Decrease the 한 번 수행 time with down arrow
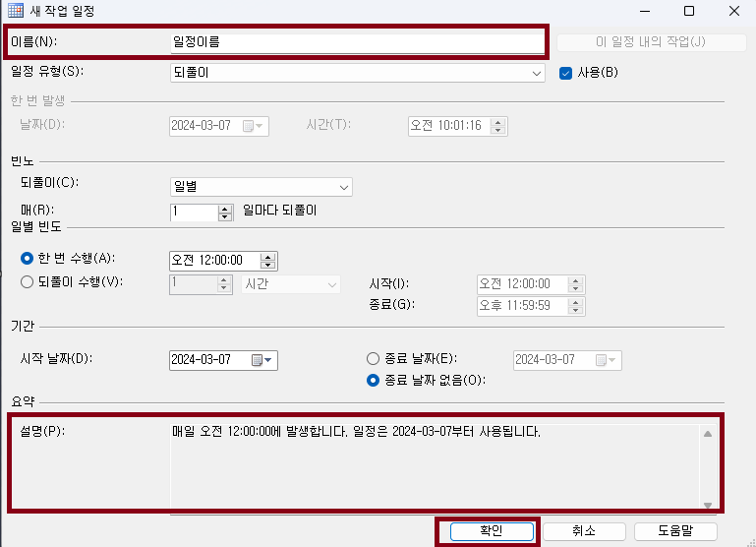The image size is (756, 547). point(267,265)
